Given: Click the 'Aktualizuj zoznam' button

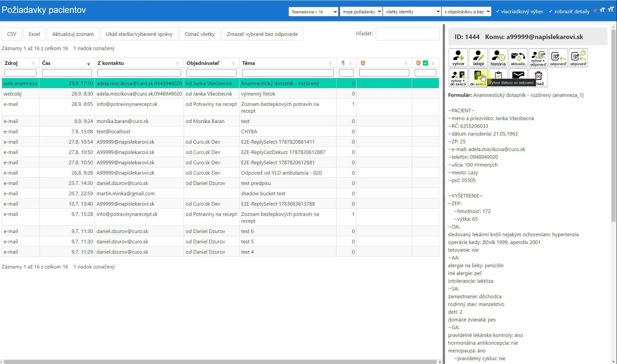Looking at the screenshot, I should [73, 34].
